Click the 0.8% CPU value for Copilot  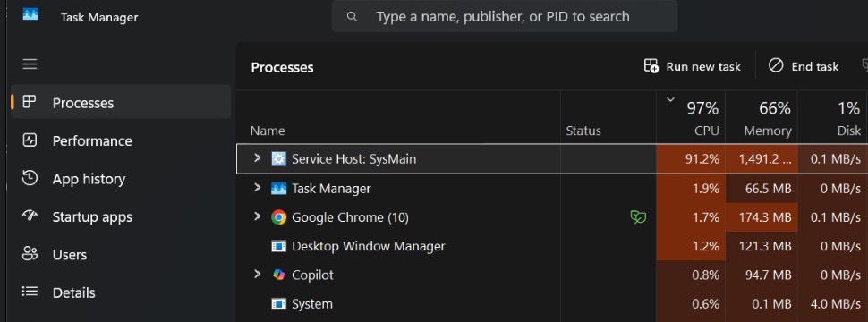pos(706,275)
